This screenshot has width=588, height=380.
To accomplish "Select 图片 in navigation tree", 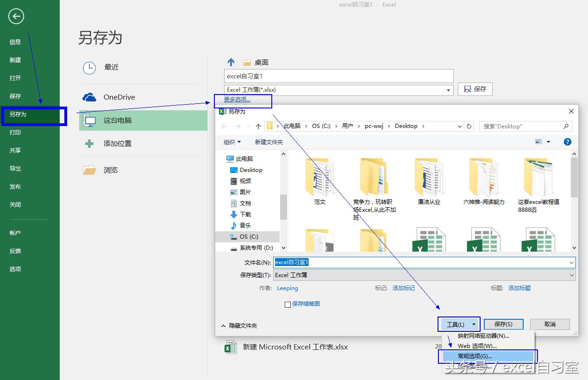I will [241, 192].
